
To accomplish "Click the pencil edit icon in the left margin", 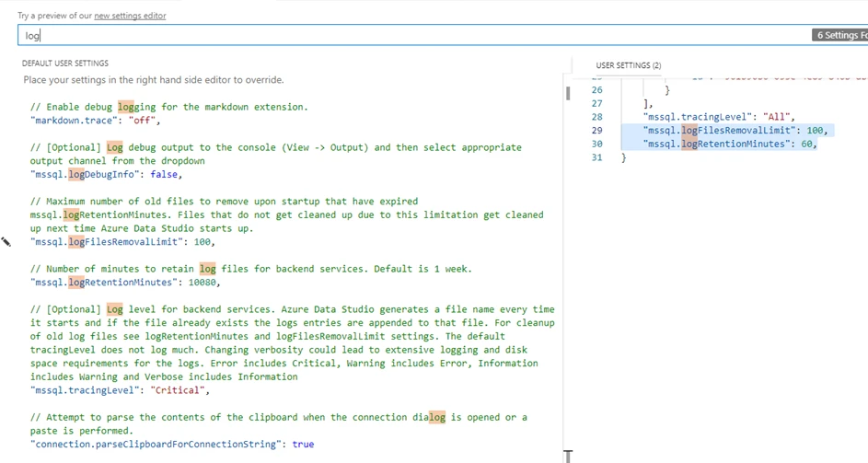I will pos(6,242).
